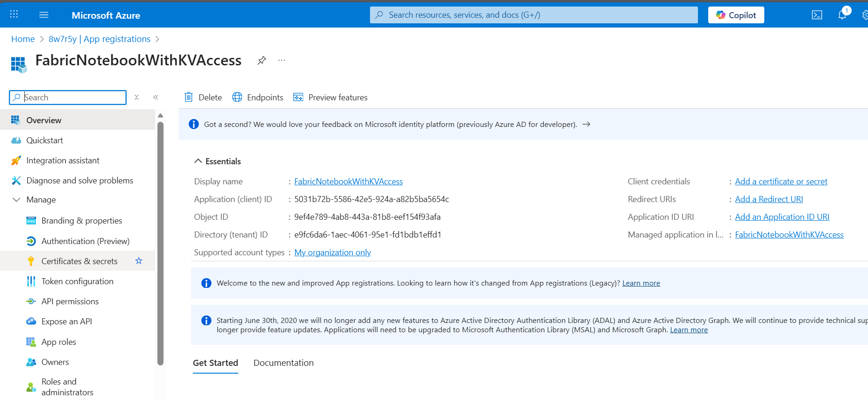868x399 pixels.
Task: Launch Cloud Shell from top bar
Action: click(x=817, y=15)
